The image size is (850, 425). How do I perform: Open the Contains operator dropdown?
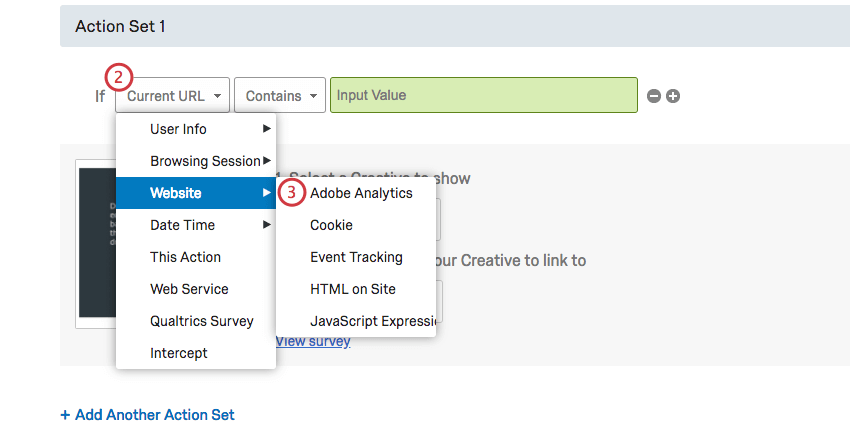(x=280, y=96)
